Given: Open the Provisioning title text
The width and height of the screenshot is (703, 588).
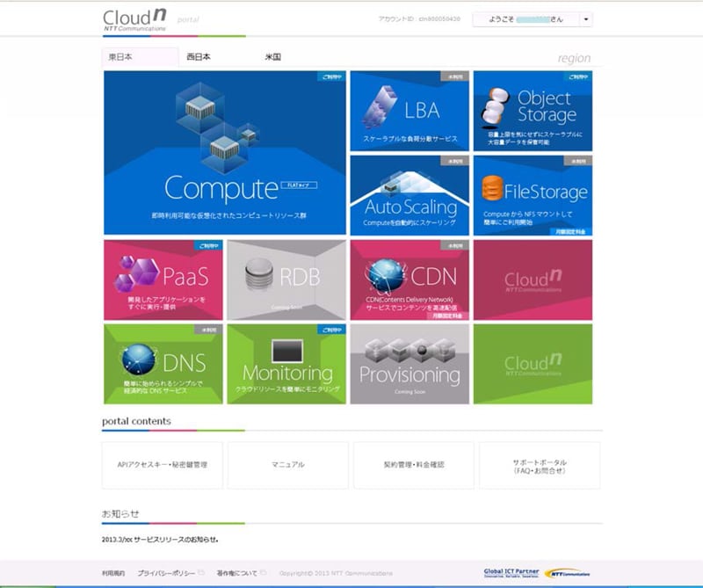Looking at the screenshot, I should pos(409,375).
